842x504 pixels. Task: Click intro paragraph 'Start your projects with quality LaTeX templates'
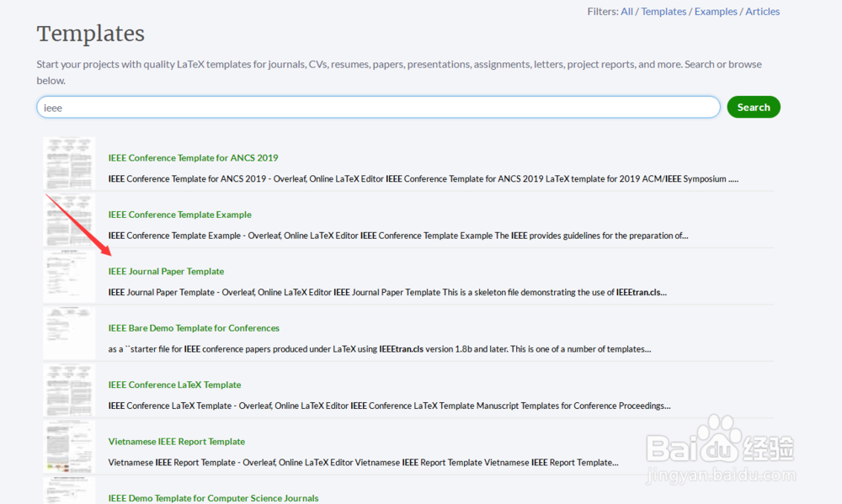pos(399,72)
